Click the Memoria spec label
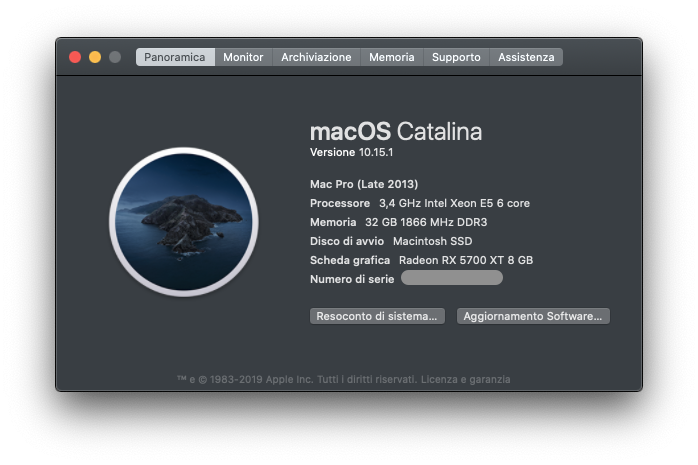Screen dimensions: 698x465 pos(333,222)
